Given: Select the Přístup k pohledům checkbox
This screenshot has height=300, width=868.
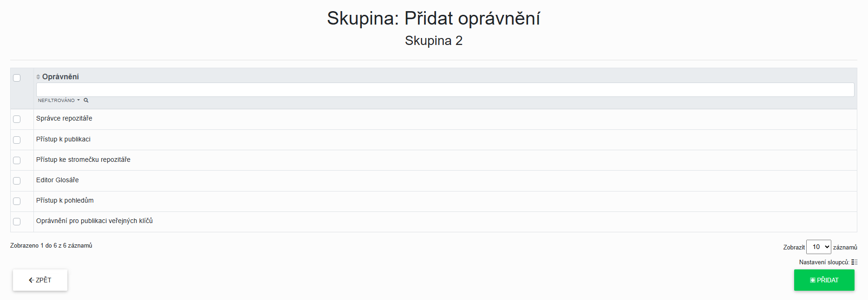Looking at the screenshot, I should pyautogui.click(x=17, y=201).
